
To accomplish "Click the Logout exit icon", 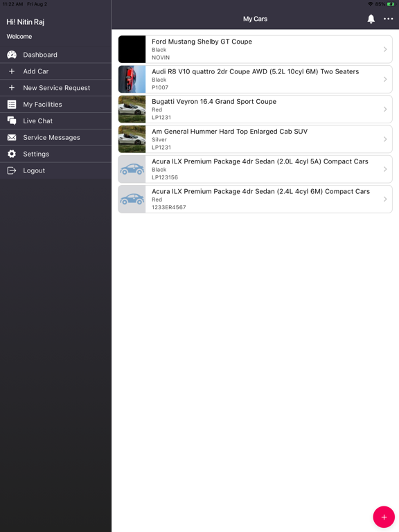I will (x=12, y=170).
